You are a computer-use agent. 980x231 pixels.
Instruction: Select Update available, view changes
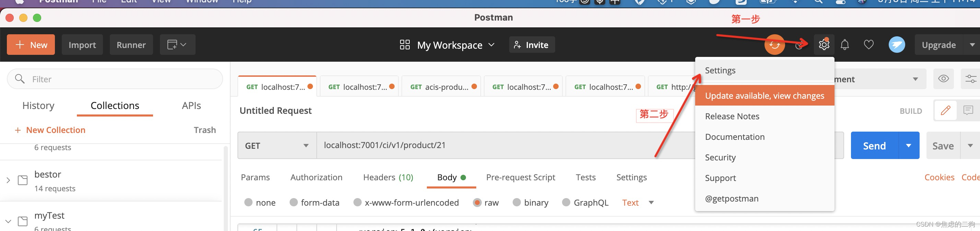(x=765, y=96)
